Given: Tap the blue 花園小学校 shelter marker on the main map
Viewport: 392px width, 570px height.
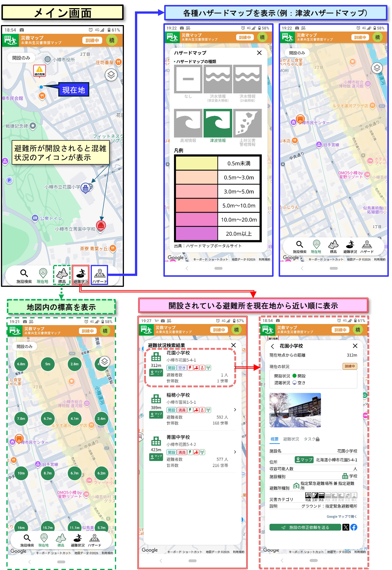Looking at the screenshot, I should 85,188.
